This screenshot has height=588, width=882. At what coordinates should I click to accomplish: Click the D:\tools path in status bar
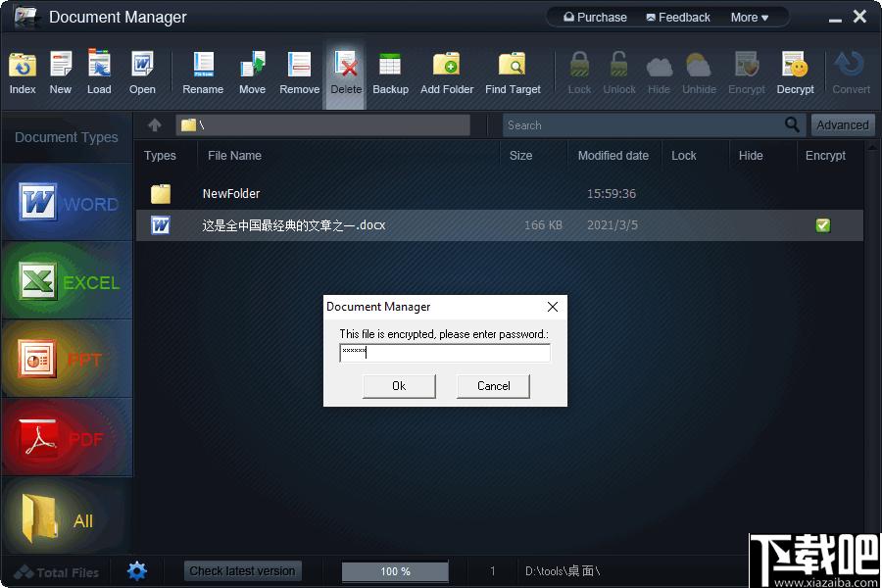[563, 571]
